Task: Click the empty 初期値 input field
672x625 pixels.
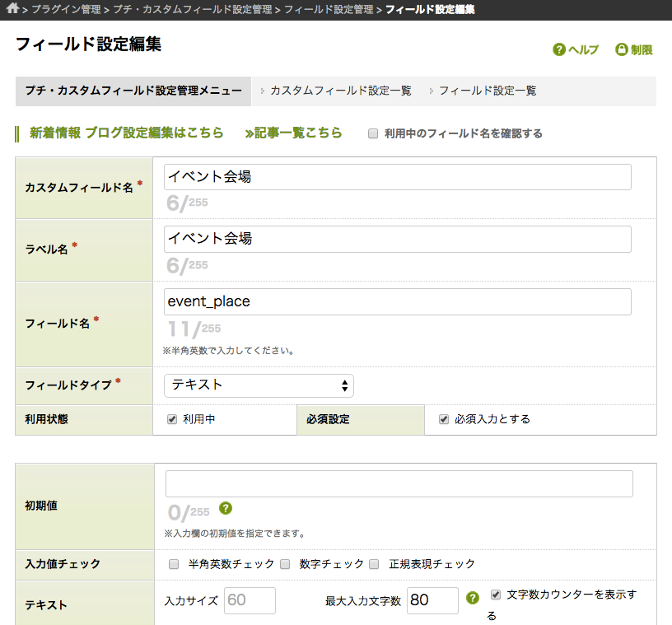Action: 399,484
